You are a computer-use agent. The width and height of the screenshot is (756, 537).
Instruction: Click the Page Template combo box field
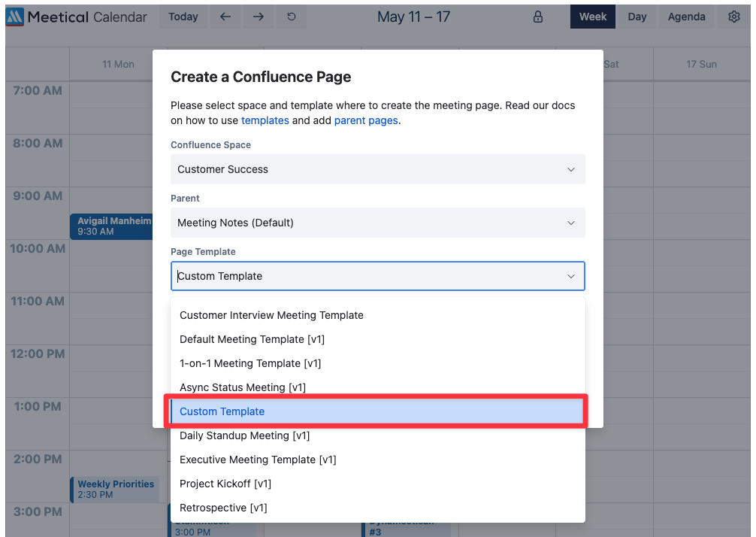378,276
